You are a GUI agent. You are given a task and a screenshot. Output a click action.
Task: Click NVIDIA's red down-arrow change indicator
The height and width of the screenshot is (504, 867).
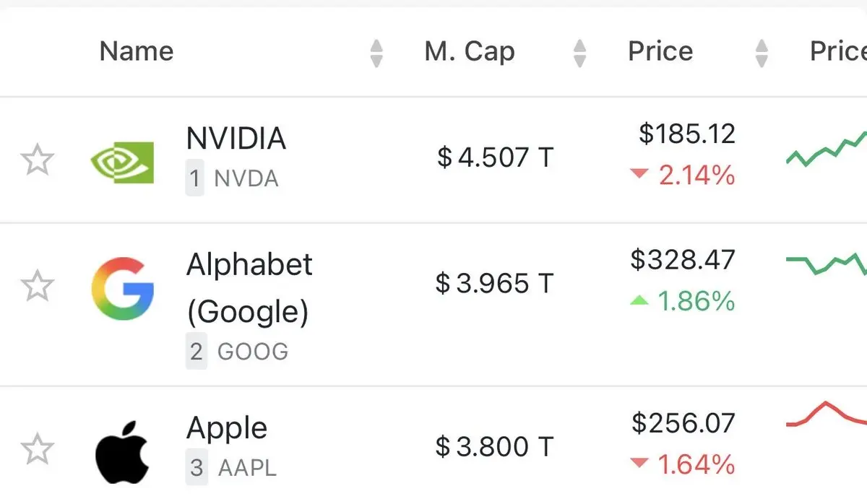[x=639, y=174]
